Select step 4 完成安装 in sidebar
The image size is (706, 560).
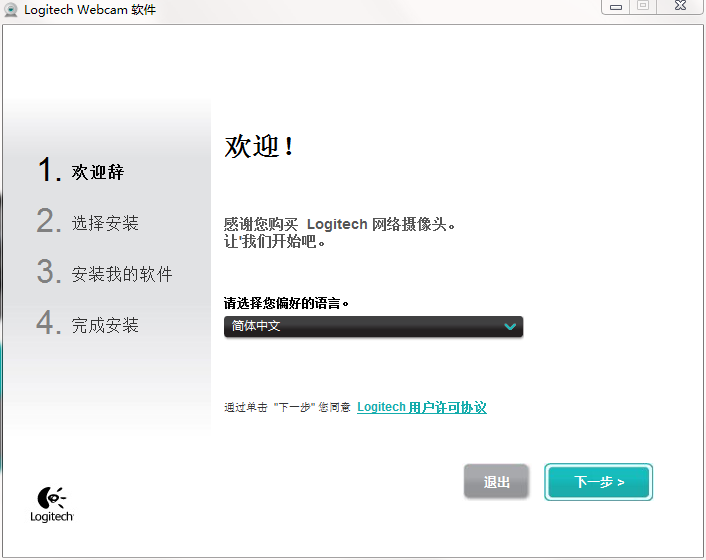(87, 323)
